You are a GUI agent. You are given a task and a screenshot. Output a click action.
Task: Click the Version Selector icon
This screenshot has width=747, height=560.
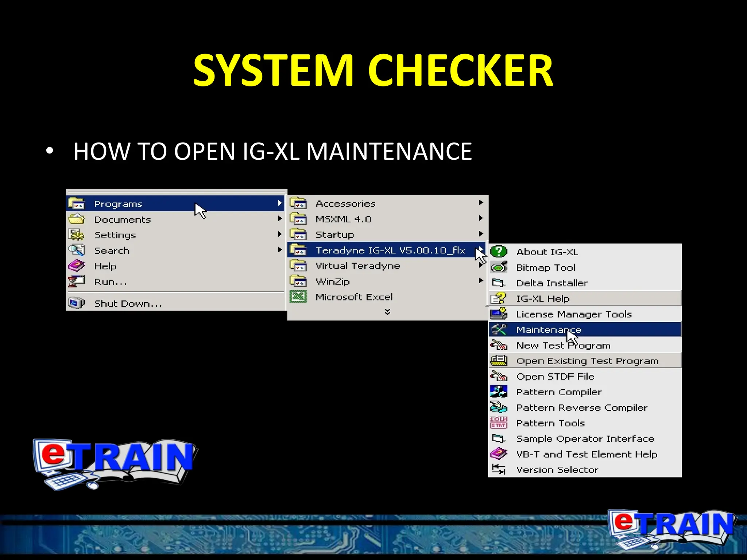(x=499, y=470)
